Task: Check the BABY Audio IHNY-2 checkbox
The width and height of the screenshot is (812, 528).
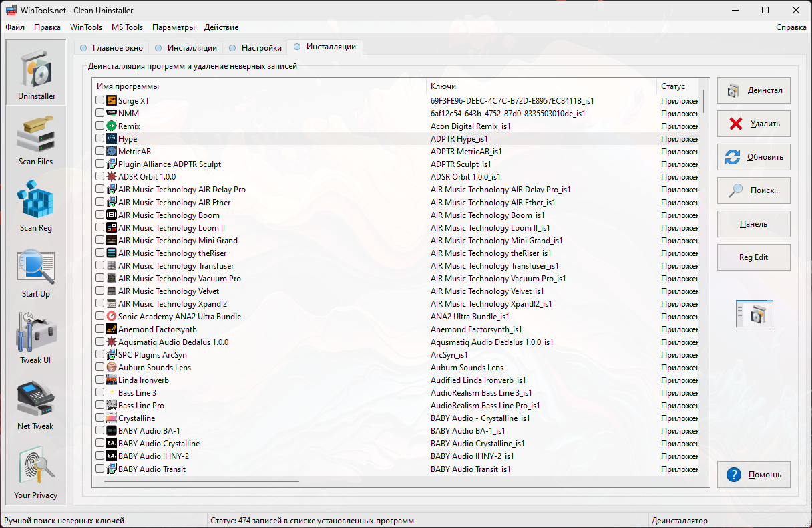Action: pos(99,456)
